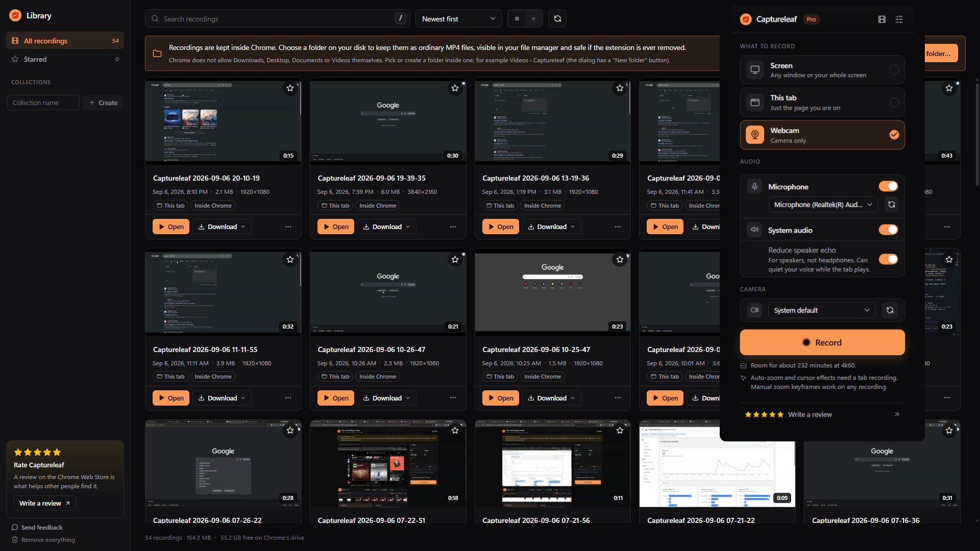This screenshot has width=980, height=551.
Task: Star the Captureleaf 2026-09-06 07-26-22 recording
Action: tap(290, 431)
